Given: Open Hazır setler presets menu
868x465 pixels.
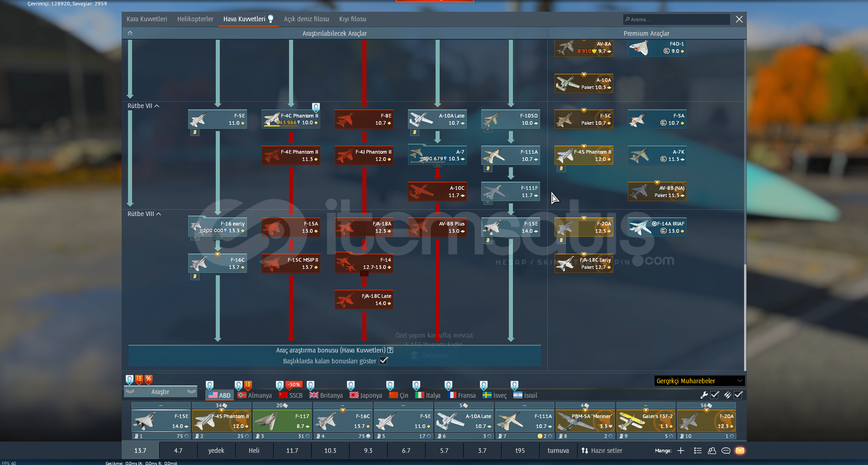Looking at the screenshot, I should point(602,451).
